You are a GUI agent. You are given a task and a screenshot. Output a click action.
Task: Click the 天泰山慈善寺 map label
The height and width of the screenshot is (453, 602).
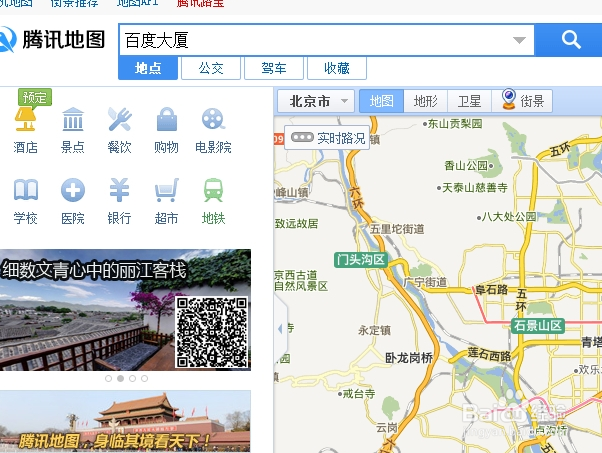point(475,188)
